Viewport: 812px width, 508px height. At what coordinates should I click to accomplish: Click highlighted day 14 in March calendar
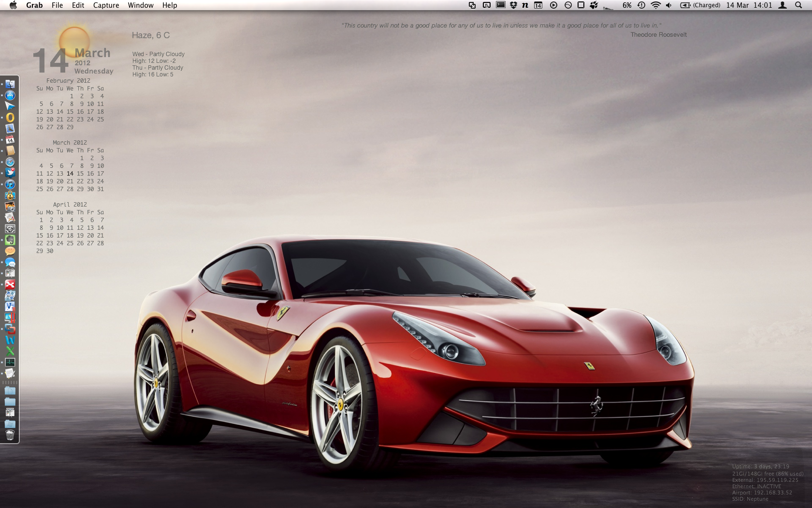(70, 174)
